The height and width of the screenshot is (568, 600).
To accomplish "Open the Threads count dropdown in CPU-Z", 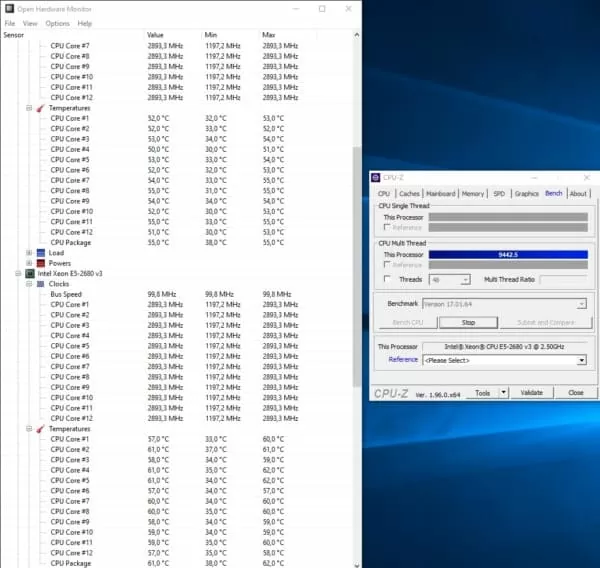I will pyautogui.click(x=465, y=280).
